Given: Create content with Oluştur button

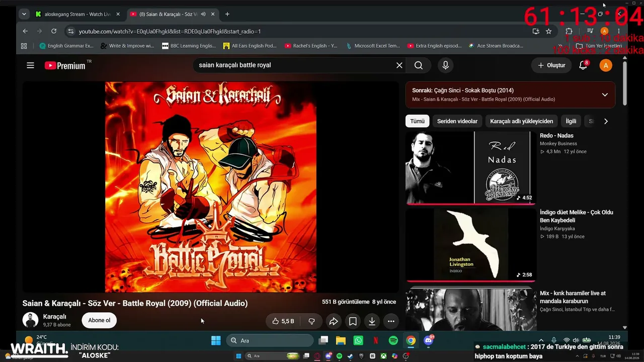Looking at the screenshot, I should [x=551, y=65].
